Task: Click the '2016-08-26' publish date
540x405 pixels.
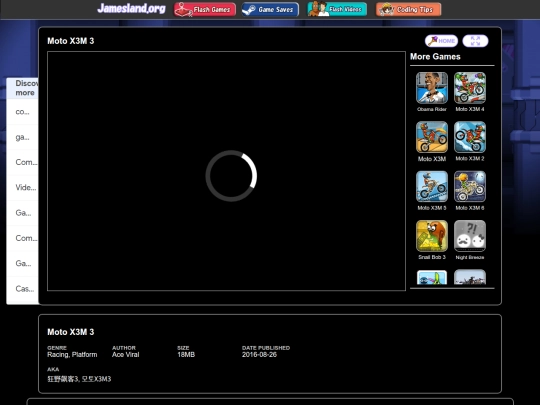Action: pyautogui.click(x=259, y=354)
